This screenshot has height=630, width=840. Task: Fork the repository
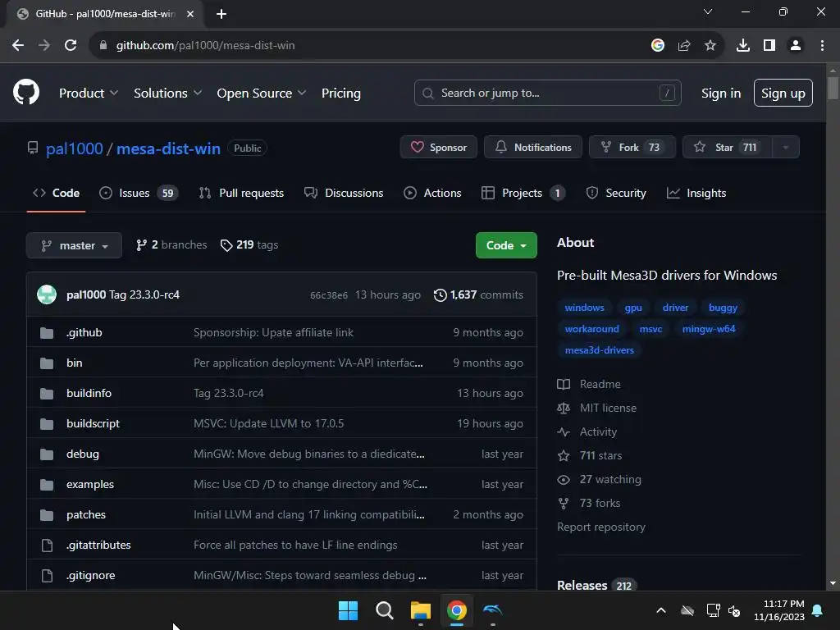pyautogui.click(x=632, y=148)
